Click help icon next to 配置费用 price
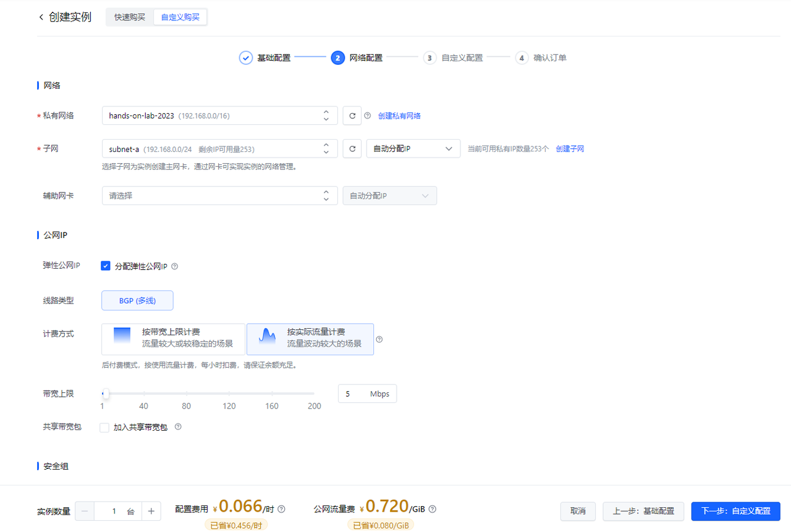Viewport: 791px width, 532px height. [282, 509]
